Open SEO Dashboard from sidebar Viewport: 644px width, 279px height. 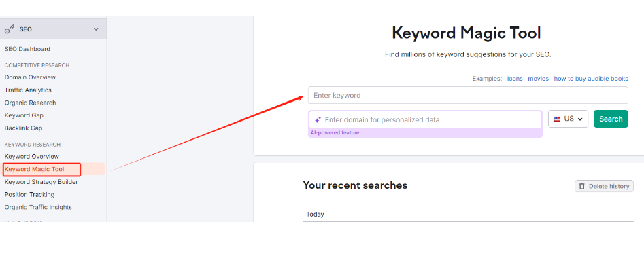27,49
